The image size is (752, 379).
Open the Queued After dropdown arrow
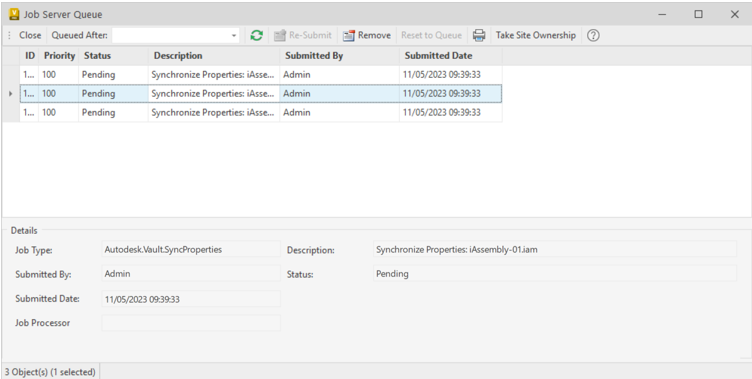pyautogui.click(x=234, y=36)
